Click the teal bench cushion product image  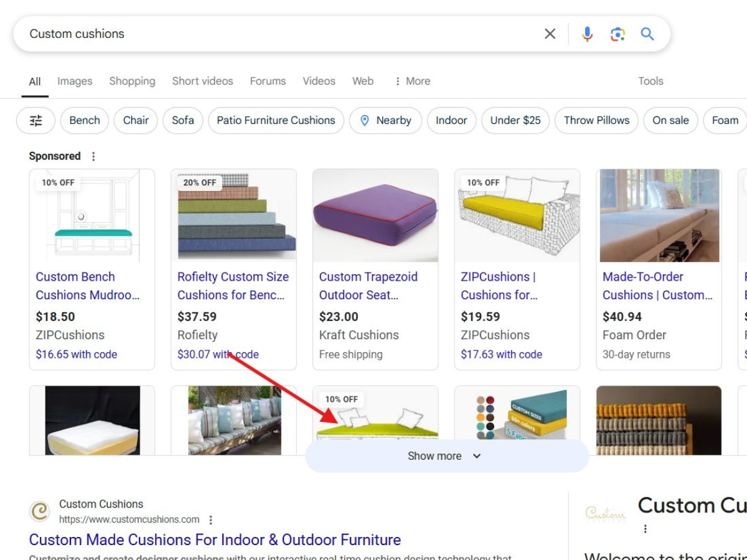coord(92,215)
